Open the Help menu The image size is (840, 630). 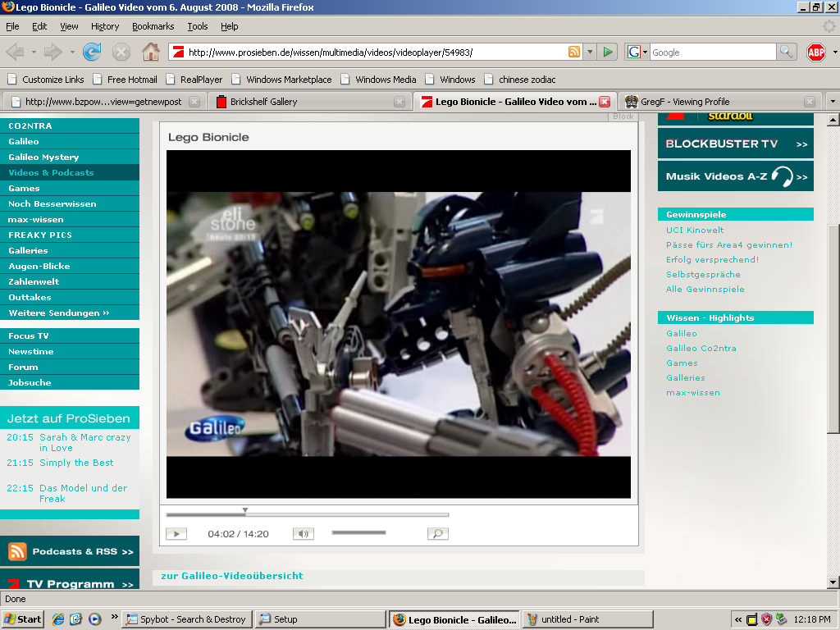coord(230,26)
